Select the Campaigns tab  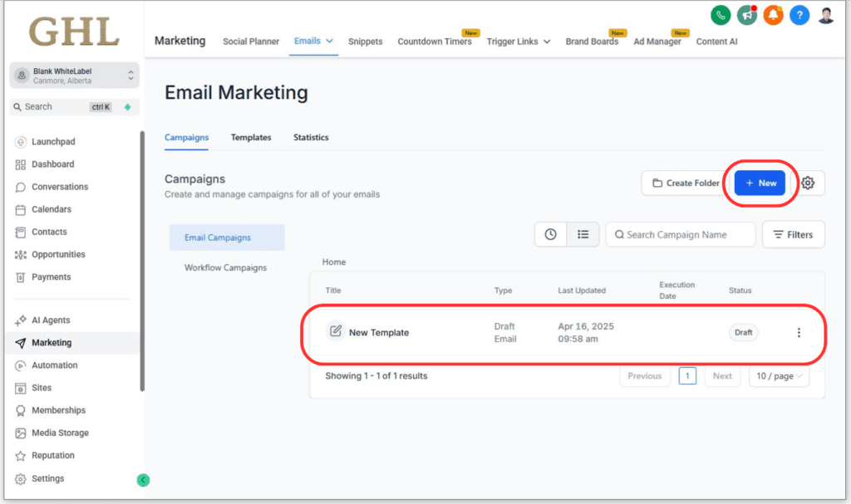pos(187,137)
